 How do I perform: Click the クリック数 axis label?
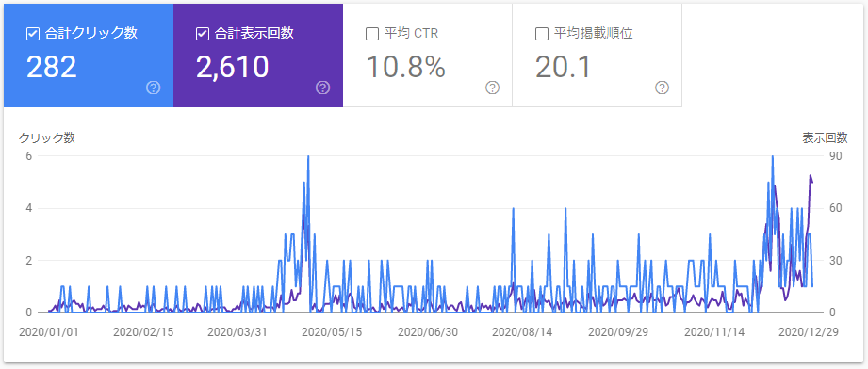47,138
